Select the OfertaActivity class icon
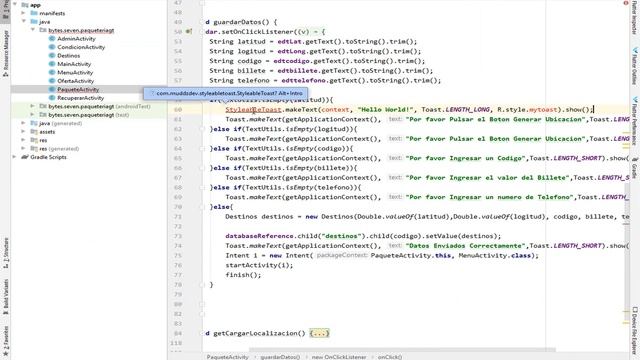The width and height of the screenshot is (640, 360). coord(52,81)
